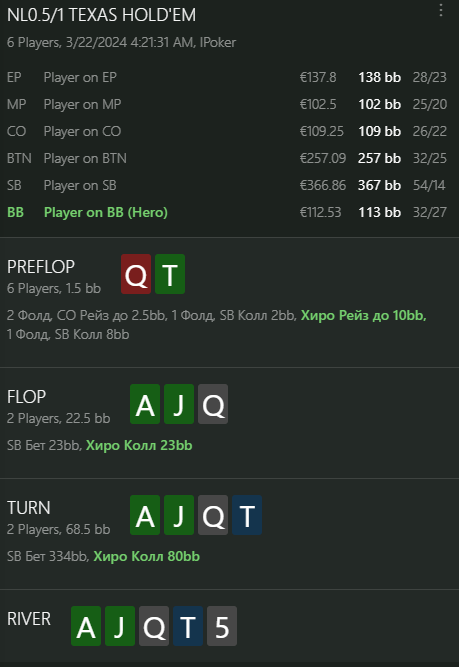Select the gray Q card on flop
The height and width of the screenshot is (667, 459).
(213, 404)
